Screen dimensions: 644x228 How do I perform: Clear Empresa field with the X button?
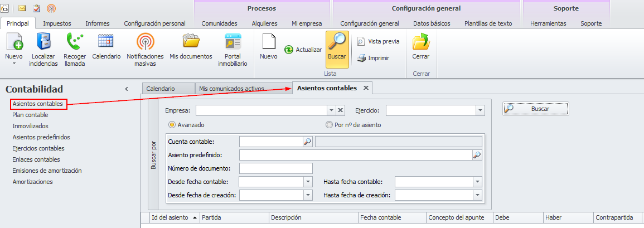click(x=341, y=110)
